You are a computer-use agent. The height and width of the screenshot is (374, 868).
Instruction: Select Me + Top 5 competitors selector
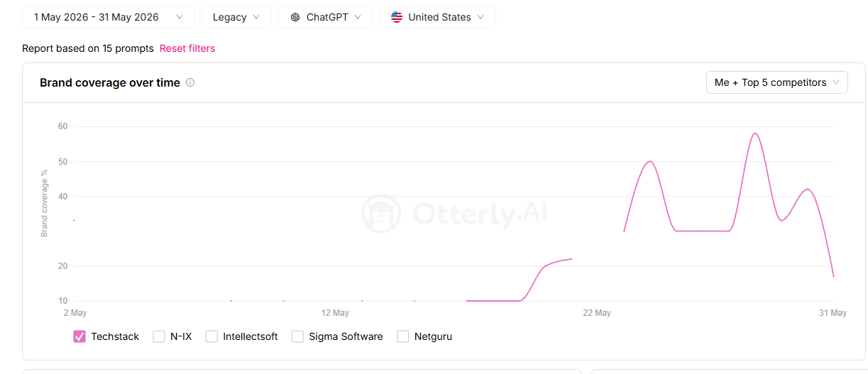click(777, 82)
